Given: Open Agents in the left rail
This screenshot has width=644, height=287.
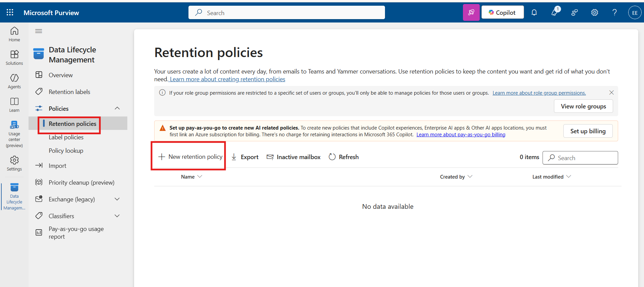Looking at the screenshot, I should [14, 81].
